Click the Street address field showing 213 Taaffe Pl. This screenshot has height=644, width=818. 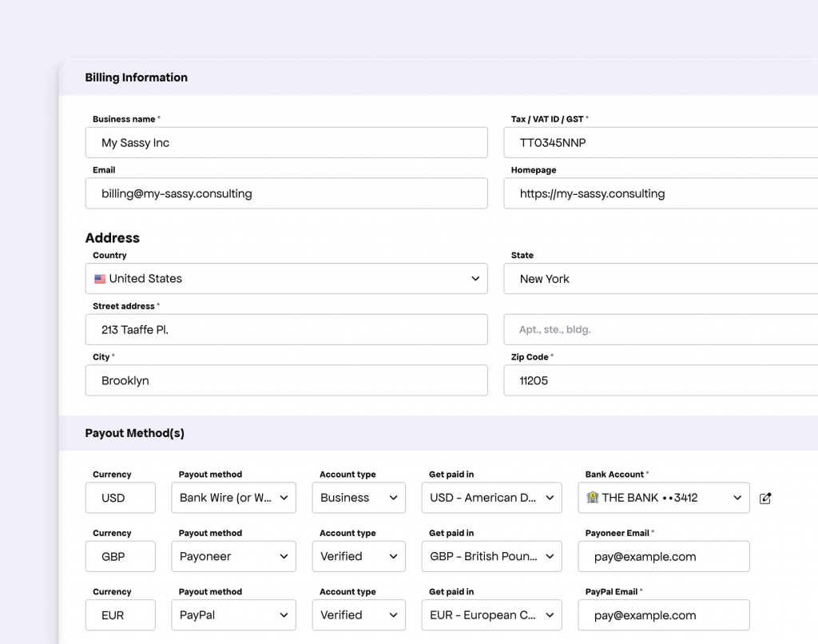286,329
